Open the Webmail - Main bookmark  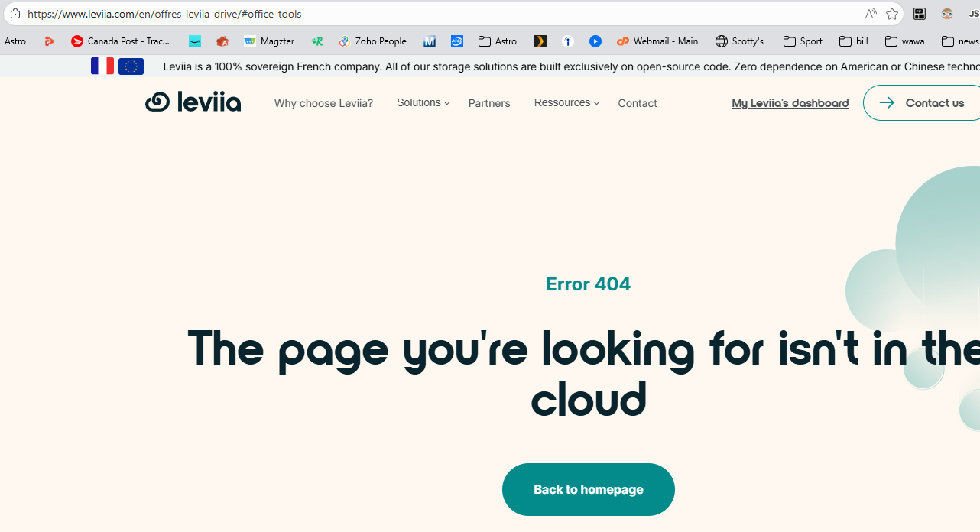point(657,41)
